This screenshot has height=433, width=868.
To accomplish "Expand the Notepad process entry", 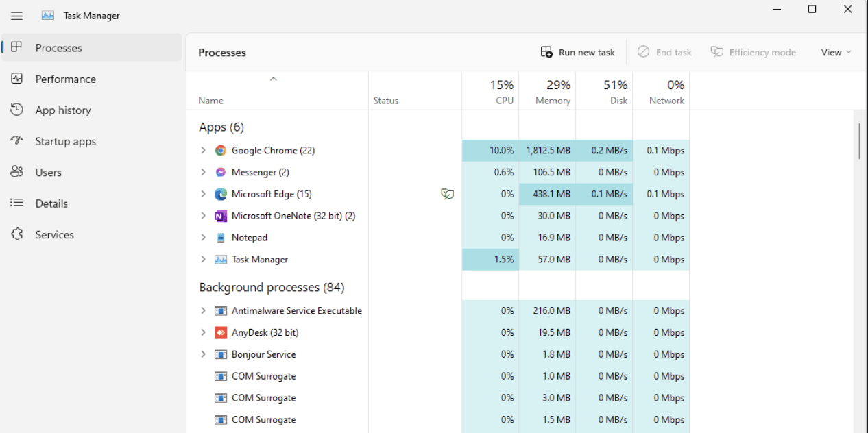I will (x=203, y=238).
